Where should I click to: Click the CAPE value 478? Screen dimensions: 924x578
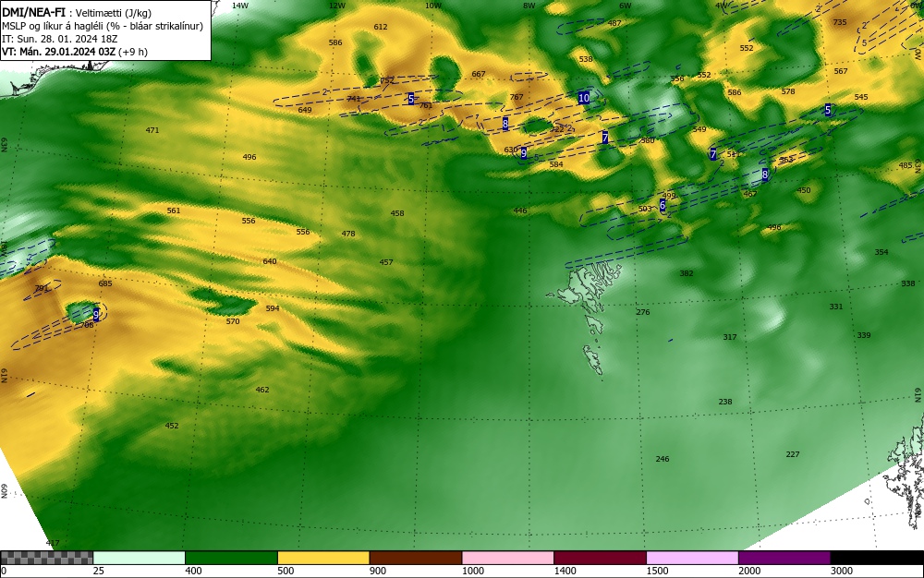[x=348, y=234]
